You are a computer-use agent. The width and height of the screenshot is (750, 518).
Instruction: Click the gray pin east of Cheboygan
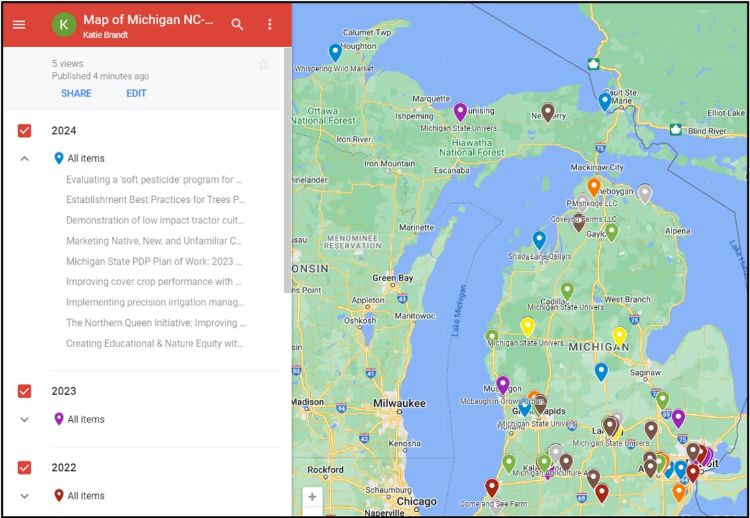(645, 193)
